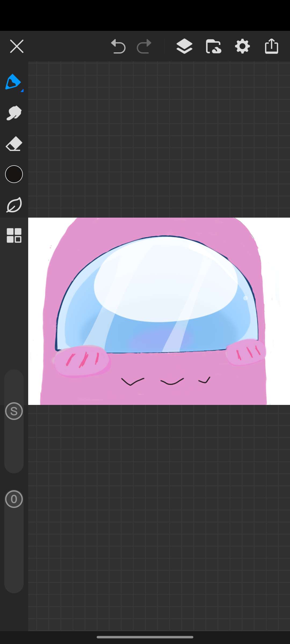
Task: Tap the home indicator bar
Action: [x=145, y=637]
